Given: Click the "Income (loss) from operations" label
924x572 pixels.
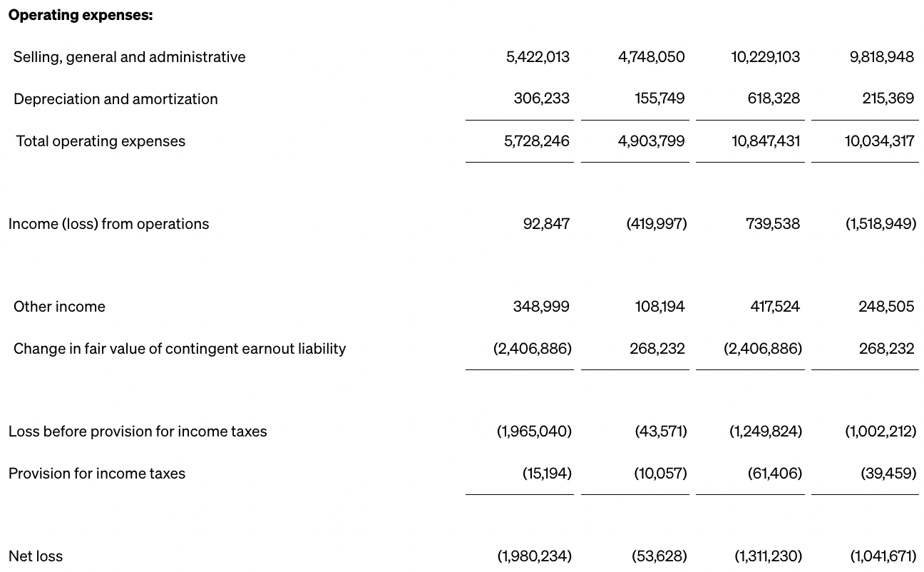Looking at the screenshot, I should (x=108, y=224).
